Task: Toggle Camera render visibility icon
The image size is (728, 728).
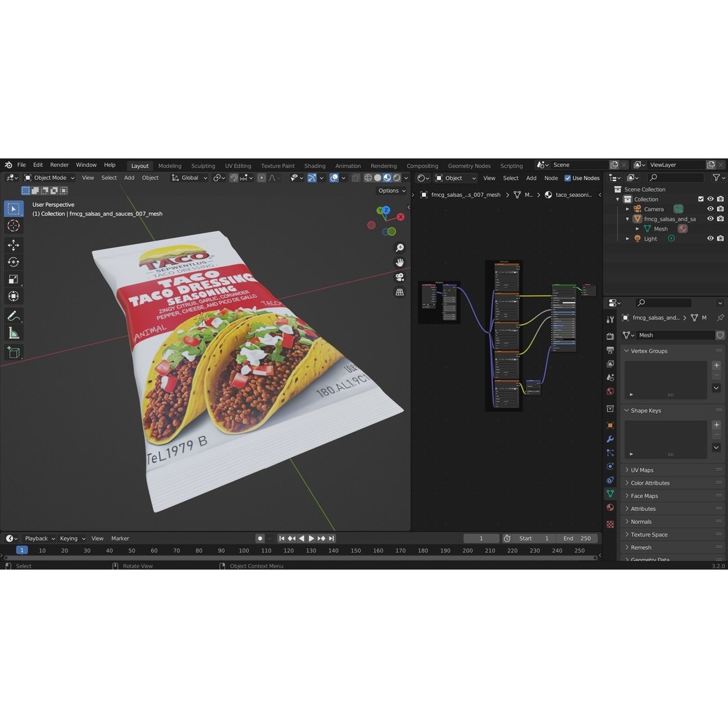Action: pyautogui.click(x=720, y=209)
